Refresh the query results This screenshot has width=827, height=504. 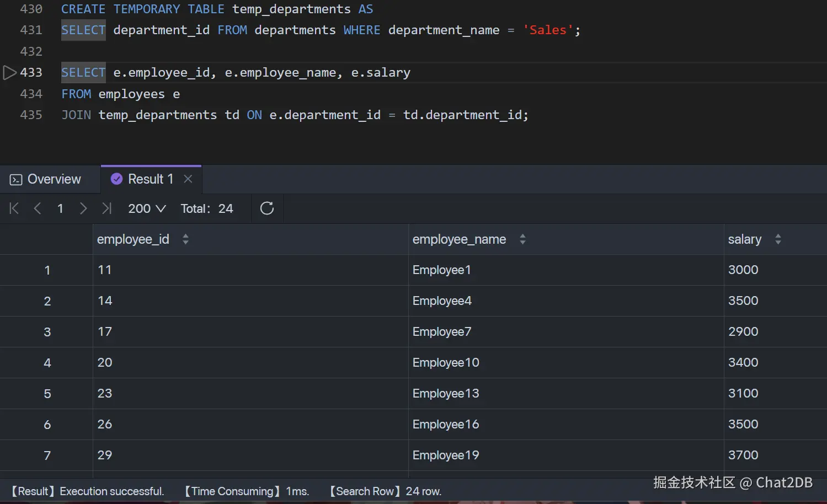pyautogui.click(x=267, y=208)
